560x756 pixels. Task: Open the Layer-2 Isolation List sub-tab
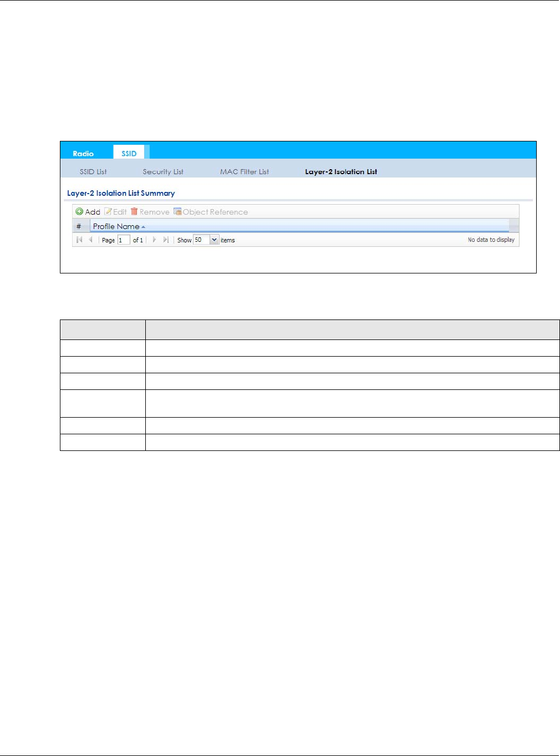tap(341, 172)
